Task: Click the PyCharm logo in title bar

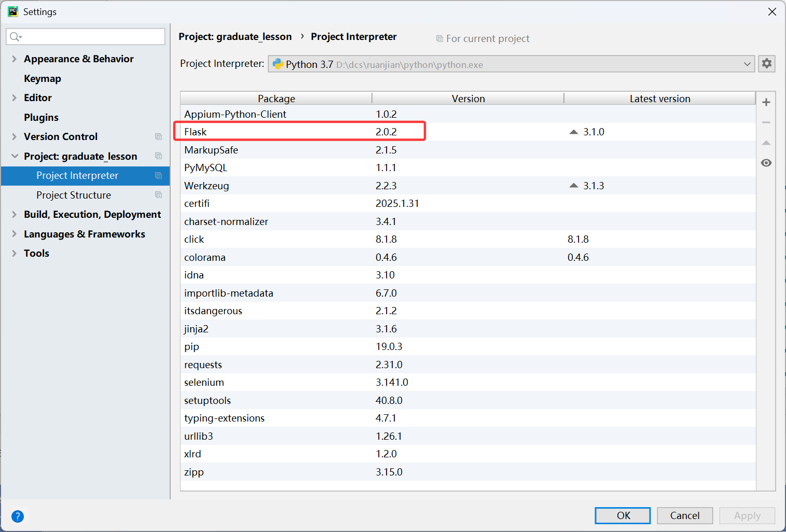Action: tap(13, 11)
